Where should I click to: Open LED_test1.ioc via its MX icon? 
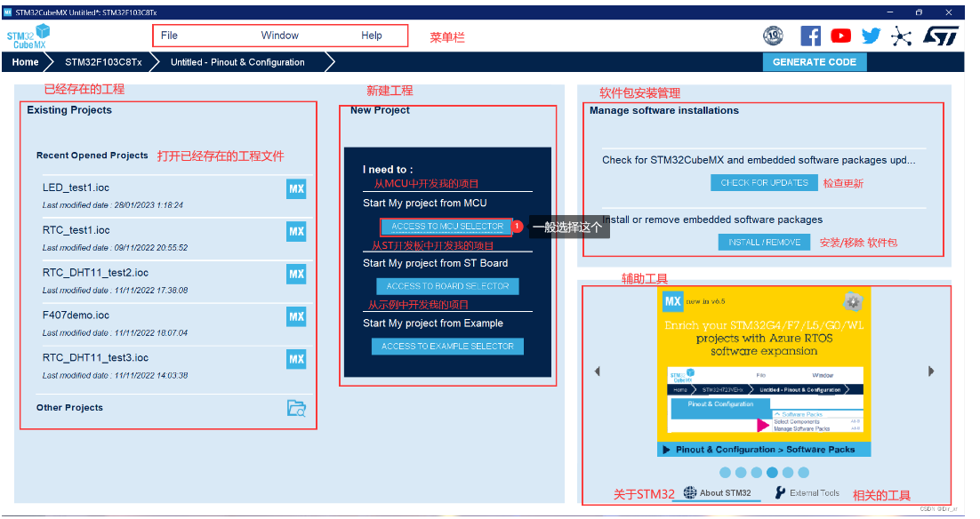(296, 188)
